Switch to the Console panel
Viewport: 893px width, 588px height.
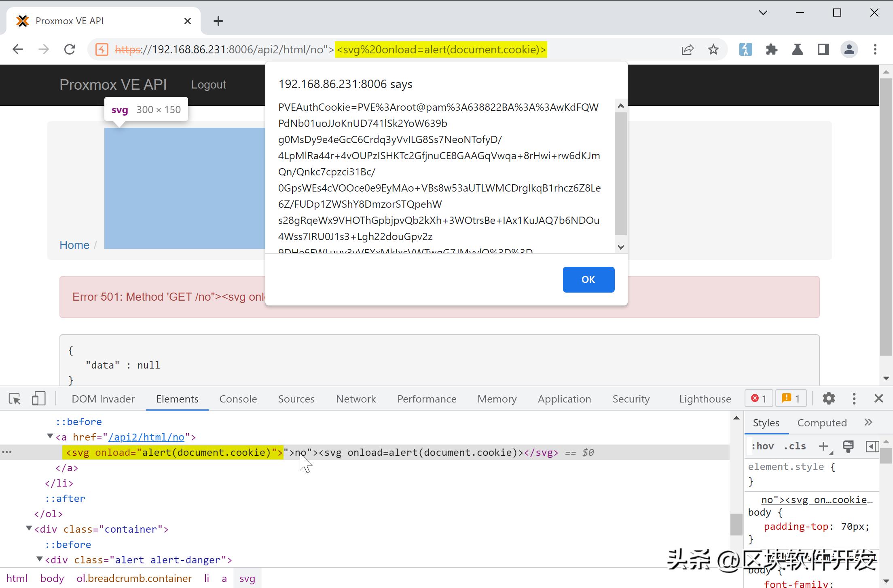tap(238, 398)
